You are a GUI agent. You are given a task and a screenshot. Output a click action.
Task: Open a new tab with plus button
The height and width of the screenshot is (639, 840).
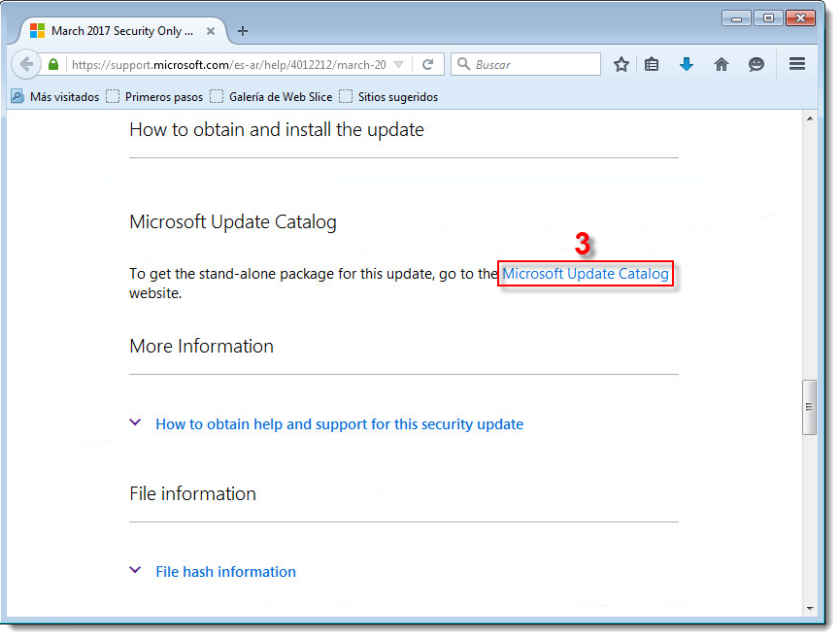(243, 31)
